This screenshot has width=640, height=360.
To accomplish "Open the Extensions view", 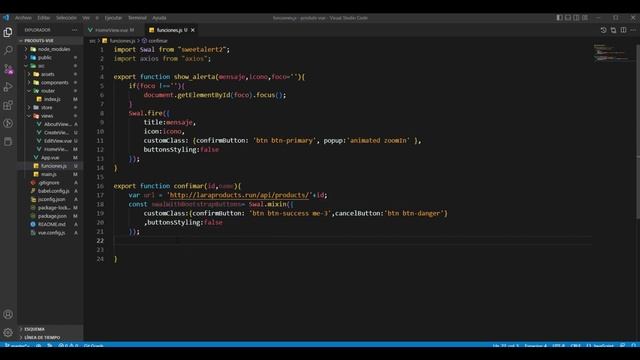I will [x=8, y=105].
